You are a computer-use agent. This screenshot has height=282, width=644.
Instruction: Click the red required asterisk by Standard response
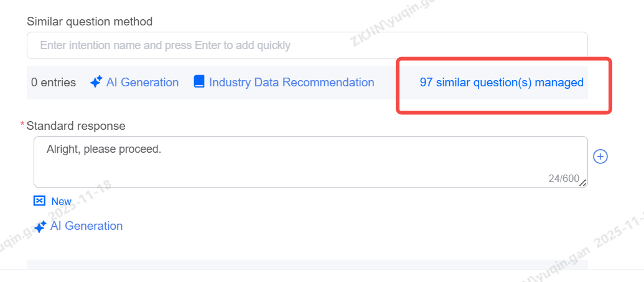(x=22, y=125)
